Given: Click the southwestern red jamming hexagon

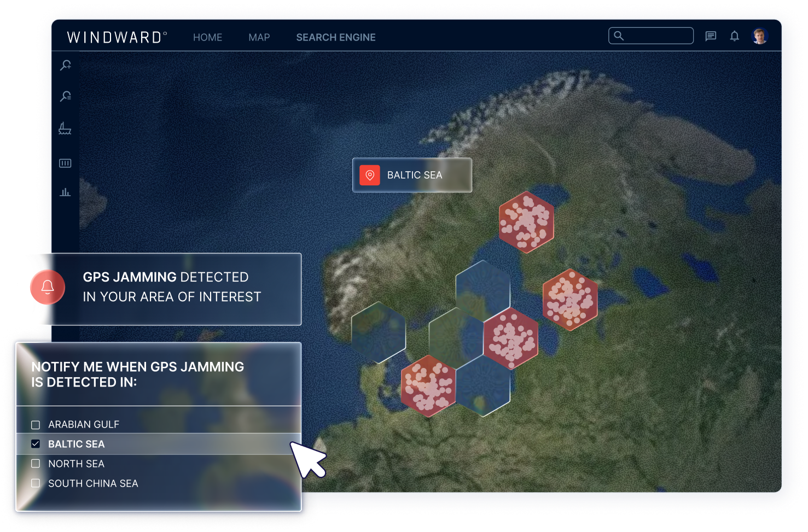Looking at the screenshot, I should coord(428,386).
